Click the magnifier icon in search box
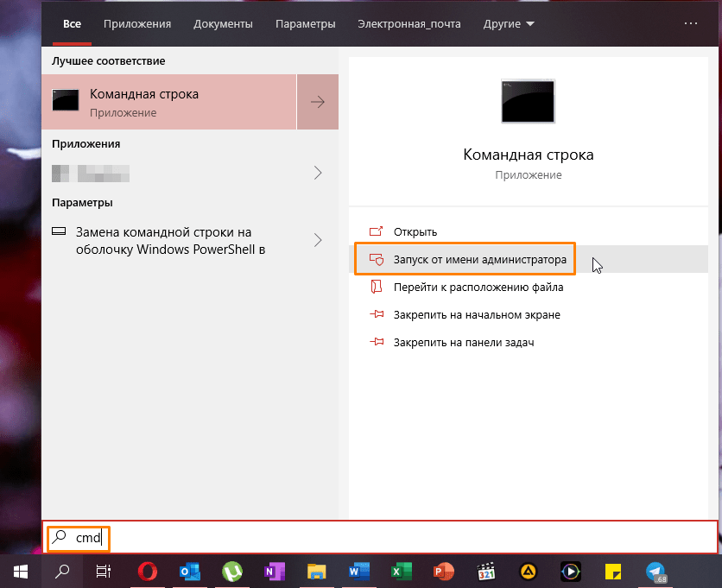722x588 pixels. [60, 536]
